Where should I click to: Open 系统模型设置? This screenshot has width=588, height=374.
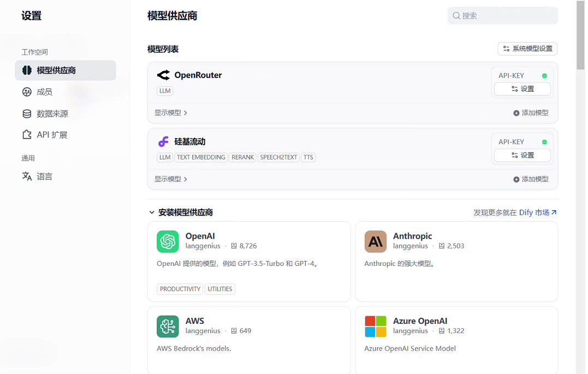[527, 49]
